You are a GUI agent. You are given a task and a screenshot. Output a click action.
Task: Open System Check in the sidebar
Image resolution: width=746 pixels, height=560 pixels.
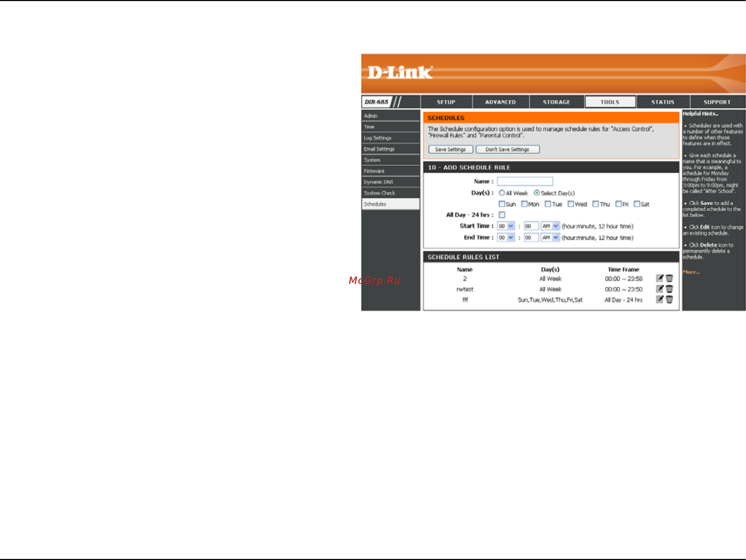(x=390, y=193)
